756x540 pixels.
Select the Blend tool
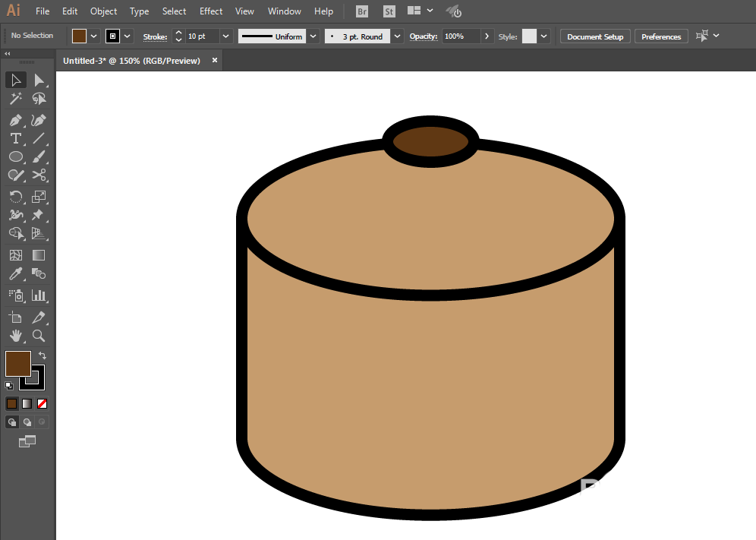(39, 273)
